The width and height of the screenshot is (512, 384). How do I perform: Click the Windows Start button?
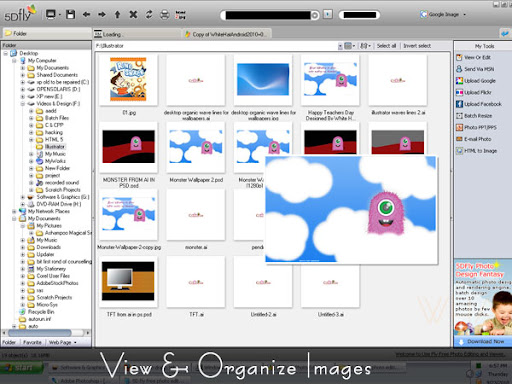[x=22, y=368]
